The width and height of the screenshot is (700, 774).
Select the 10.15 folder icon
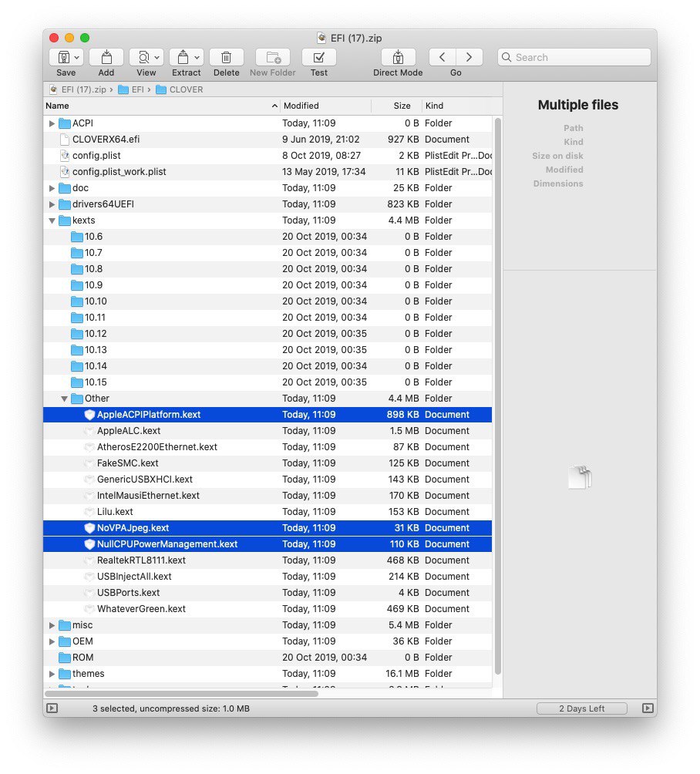76,382
